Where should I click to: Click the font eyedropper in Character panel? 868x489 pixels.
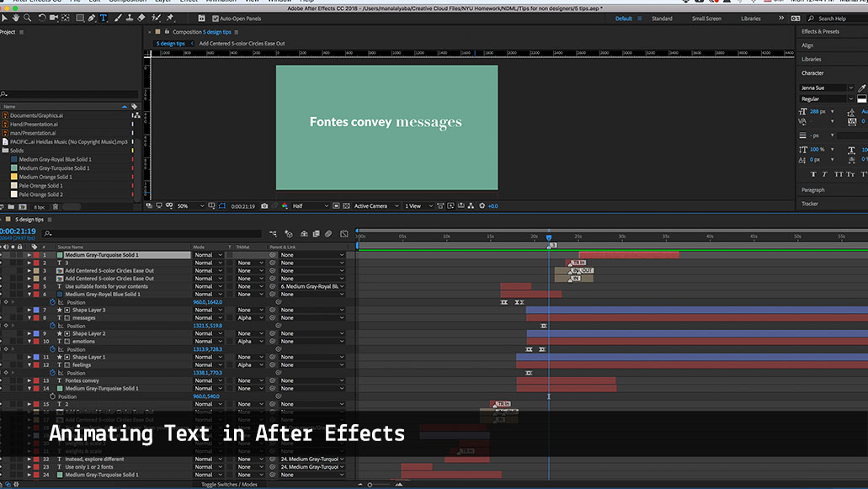pos(861,88)
